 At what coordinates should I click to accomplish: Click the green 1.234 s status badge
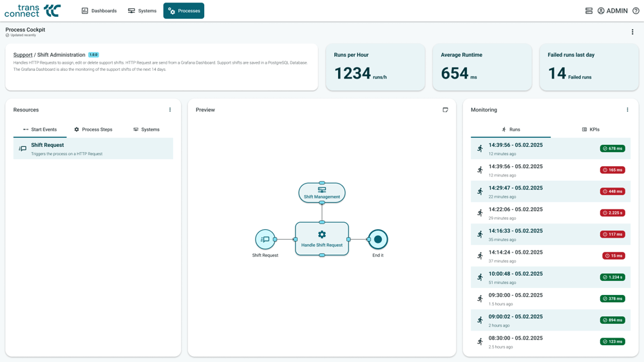coord(612,277)
